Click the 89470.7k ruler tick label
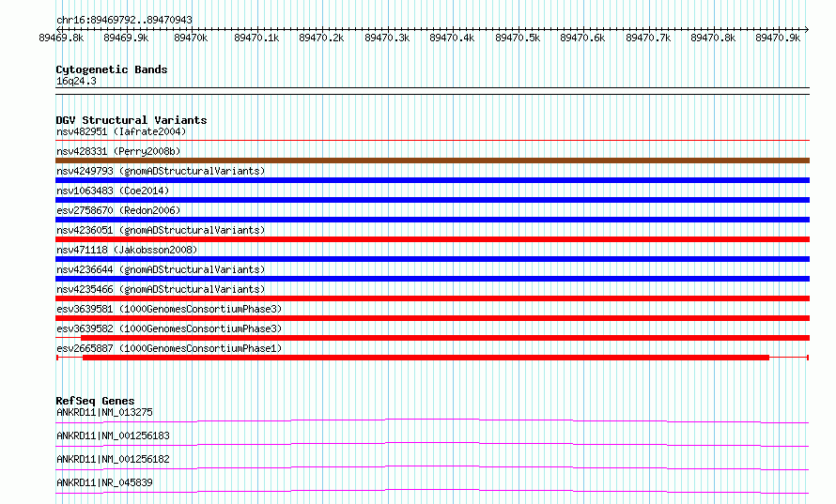The height and width of the screenshot is (504, 836). tap(648, 38)
